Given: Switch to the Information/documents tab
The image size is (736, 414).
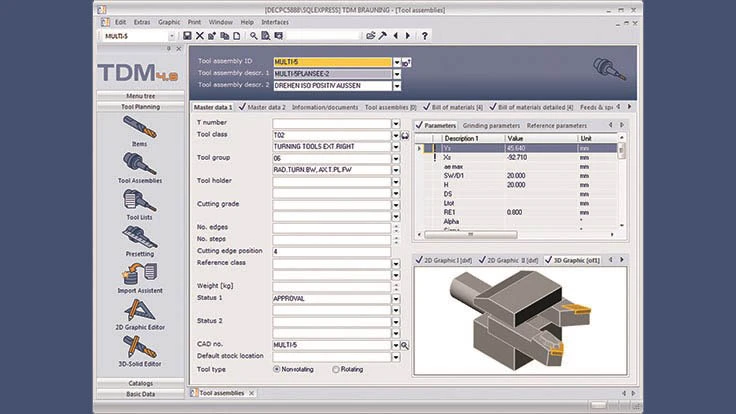Looking at the screenshot, I should 325,107.
